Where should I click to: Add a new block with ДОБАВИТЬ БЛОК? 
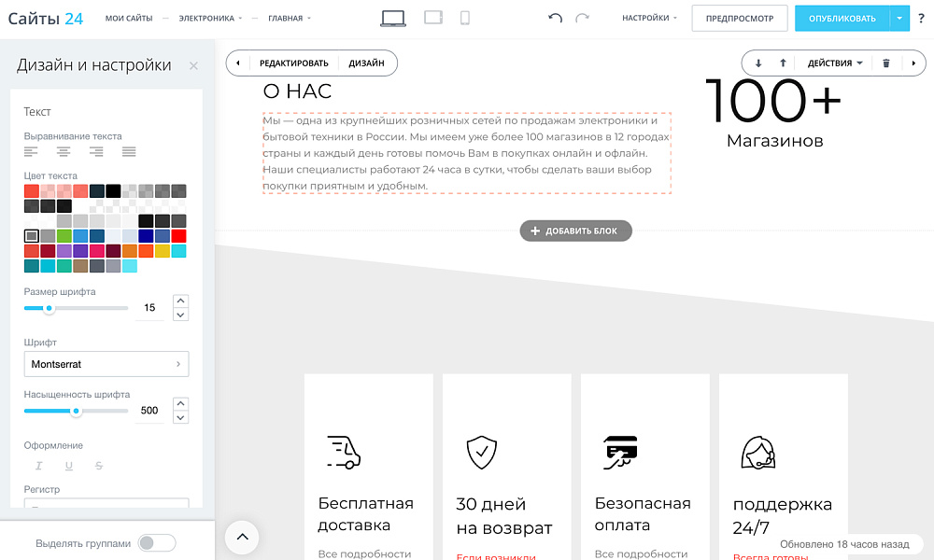pos(573,231)
